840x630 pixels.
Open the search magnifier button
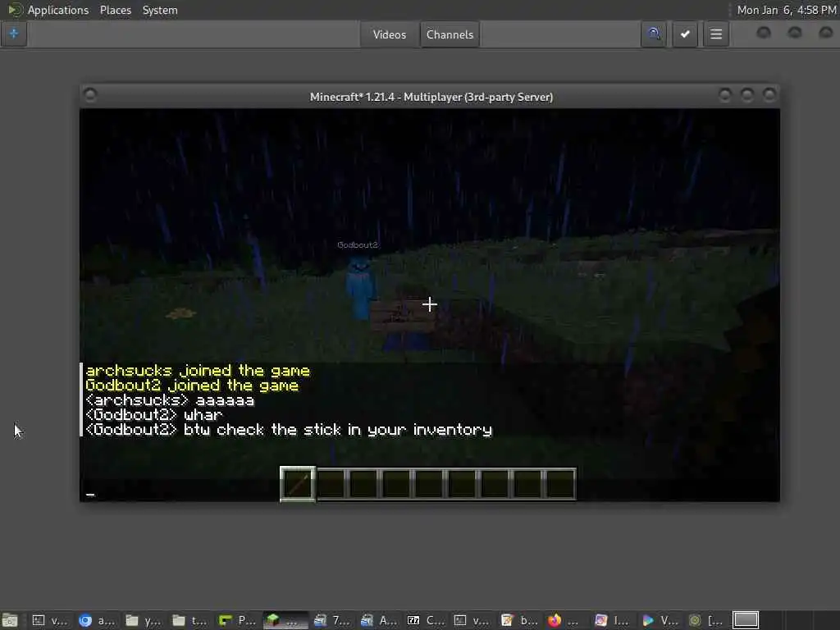[654, 34]
